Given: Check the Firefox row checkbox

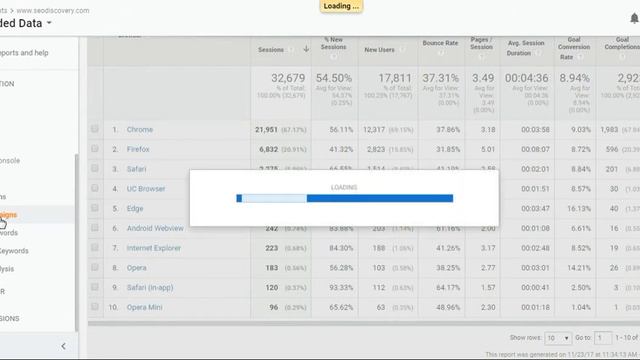Looking at the screenshot, I should pyautogui.click(x=95, y=149).
